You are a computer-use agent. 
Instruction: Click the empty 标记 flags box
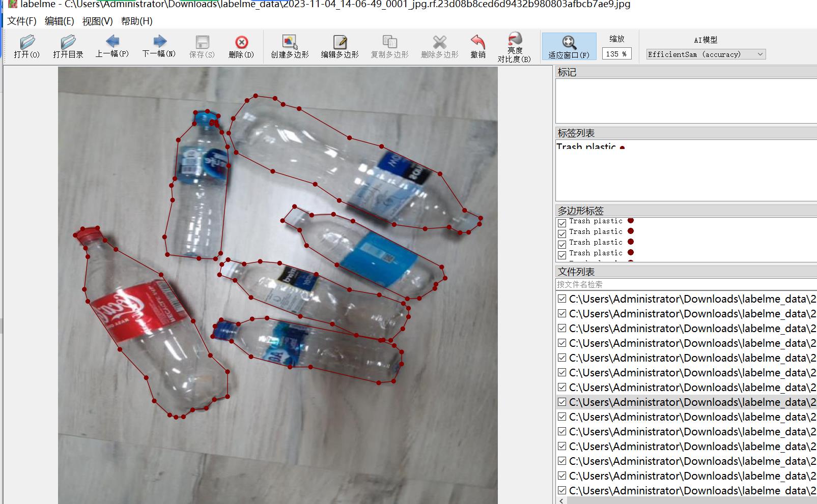click(686, 101)
